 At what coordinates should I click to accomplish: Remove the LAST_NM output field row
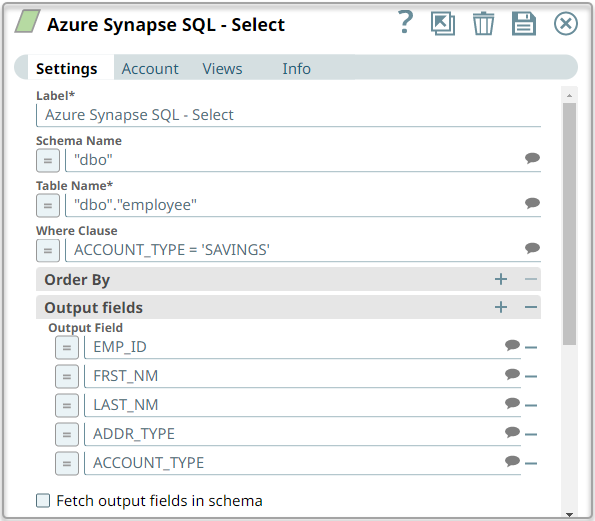click(531, 405)
